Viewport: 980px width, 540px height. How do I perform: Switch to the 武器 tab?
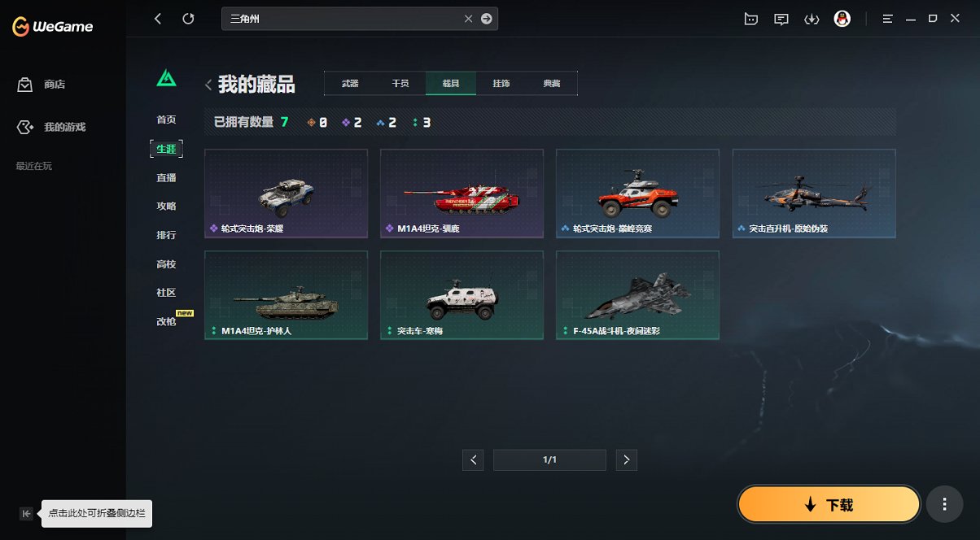coord(350,83)
